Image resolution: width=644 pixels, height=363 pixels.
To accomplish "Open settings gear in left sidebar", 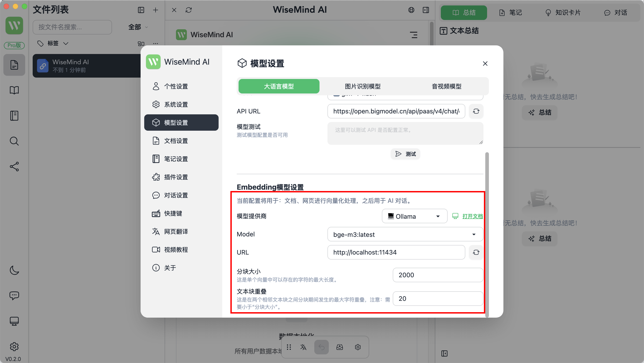I will (x=14, y=346).
